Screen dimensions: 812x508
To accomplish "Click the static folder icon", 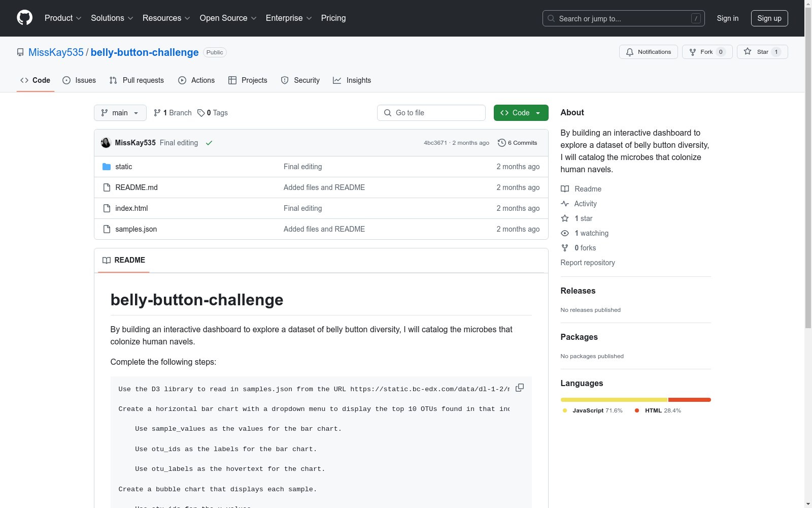I will pyautogui.click(x=107, y=167).
